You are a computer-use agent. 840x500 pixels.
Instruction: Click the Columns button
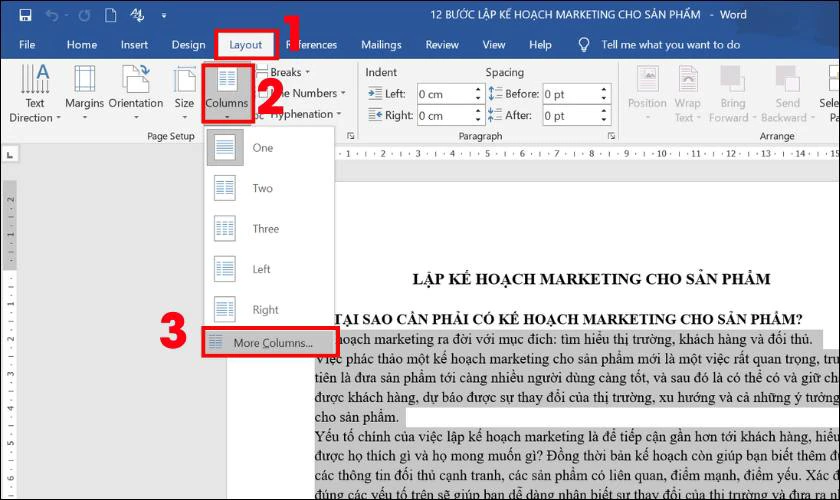227,93
